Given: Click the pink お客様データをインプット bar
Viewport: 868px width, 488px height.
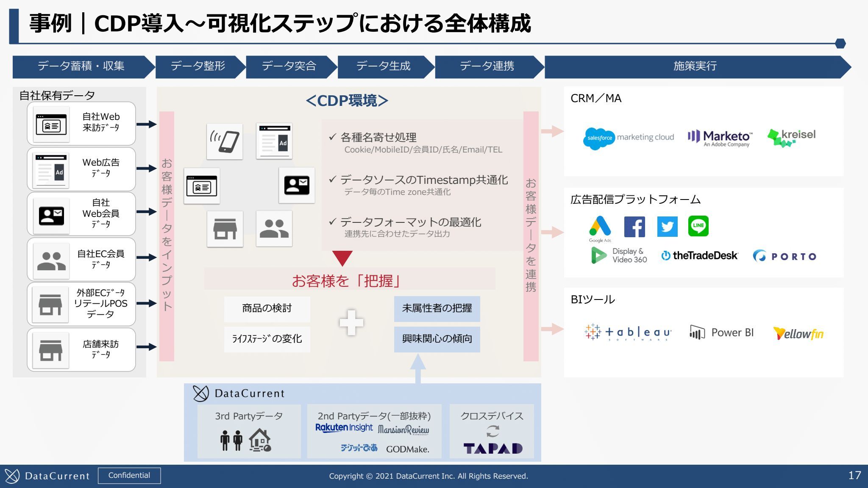Looking at the screenshot, I should [167, 236].
